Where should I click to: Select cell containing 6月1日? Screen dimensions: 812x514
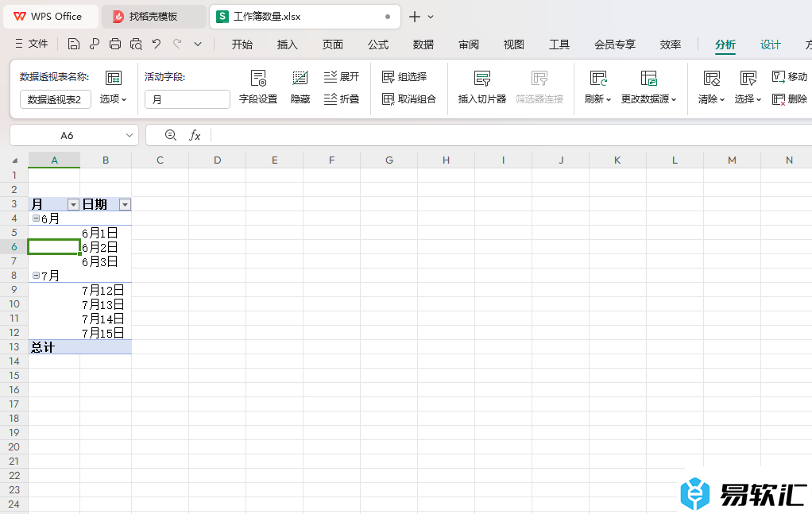pyautogui.click(x=106, y=233)
